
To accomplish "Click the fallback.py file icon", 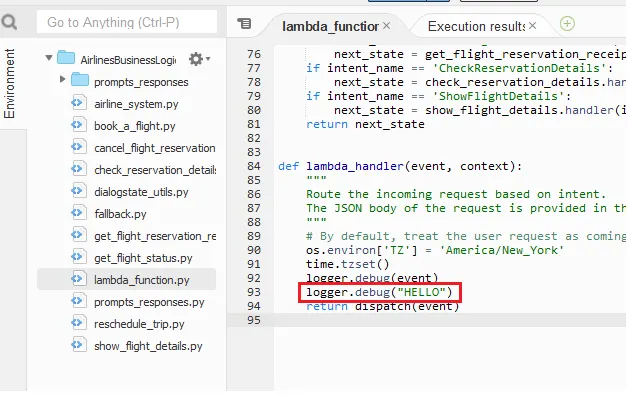I will (x=79, y=212).
